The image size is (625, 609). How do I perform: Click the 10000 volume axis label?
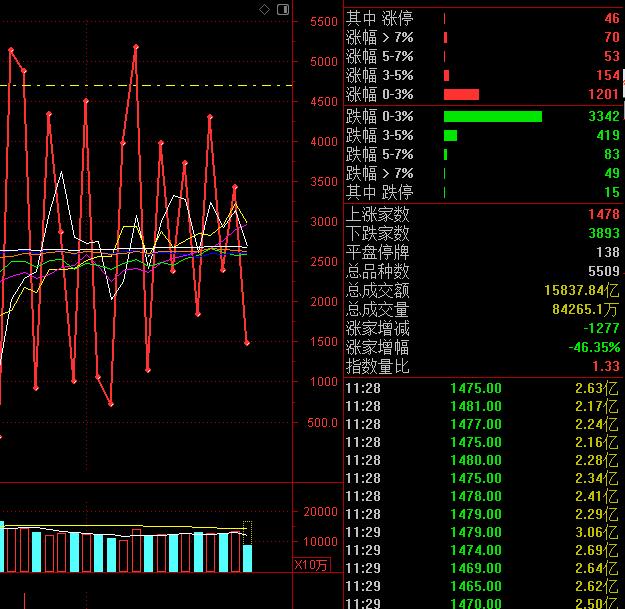pos(320,542)
